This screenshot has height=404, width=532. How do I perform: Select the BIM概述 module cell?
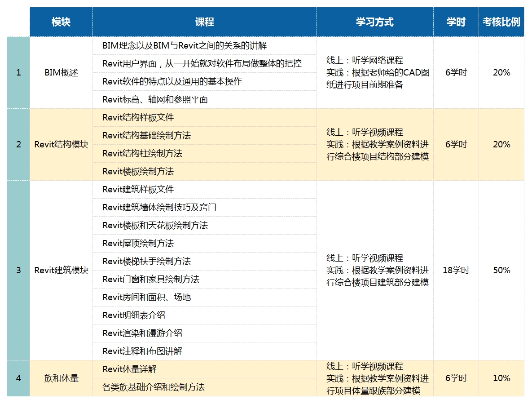61,72
